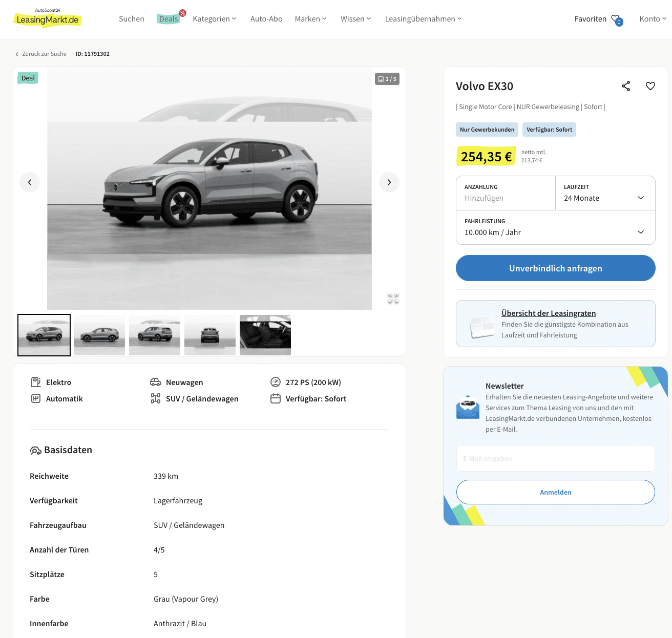This screenshot has height=638, width=672.
Task: Expand the Wissen menu
Action: [356, 19]
